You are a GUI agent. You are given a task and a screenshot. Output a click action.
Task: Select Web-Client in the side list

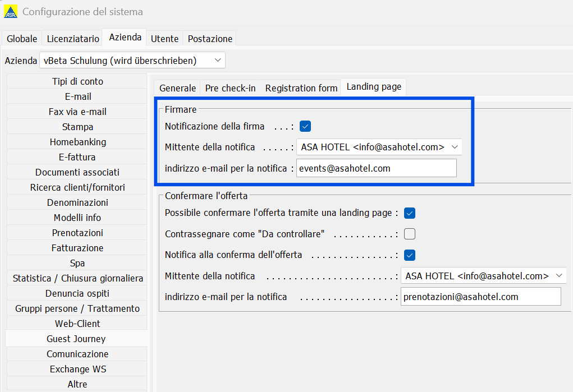tap(77, 324)
